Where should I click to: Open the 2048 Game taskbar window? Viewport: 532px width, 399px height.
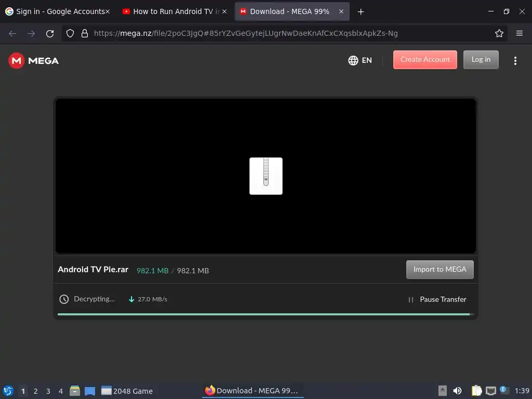[x=127, y=391]
